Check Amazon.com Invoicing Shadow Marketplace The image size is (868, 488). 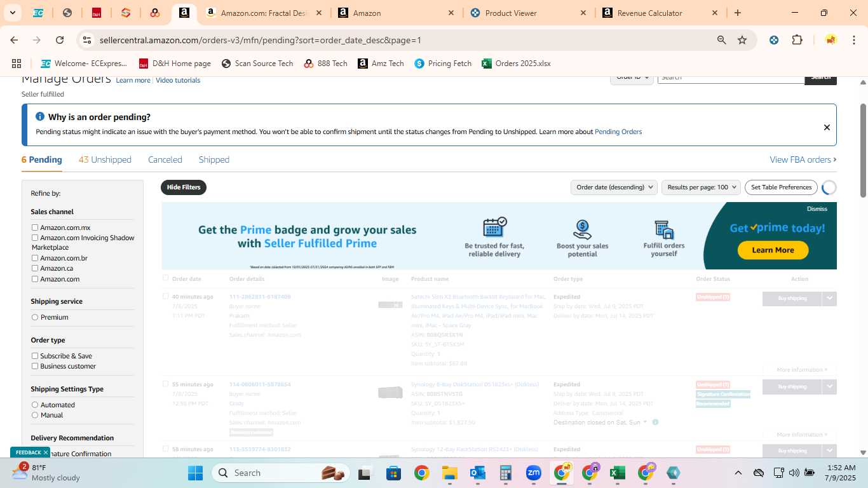tap(35, 238)
